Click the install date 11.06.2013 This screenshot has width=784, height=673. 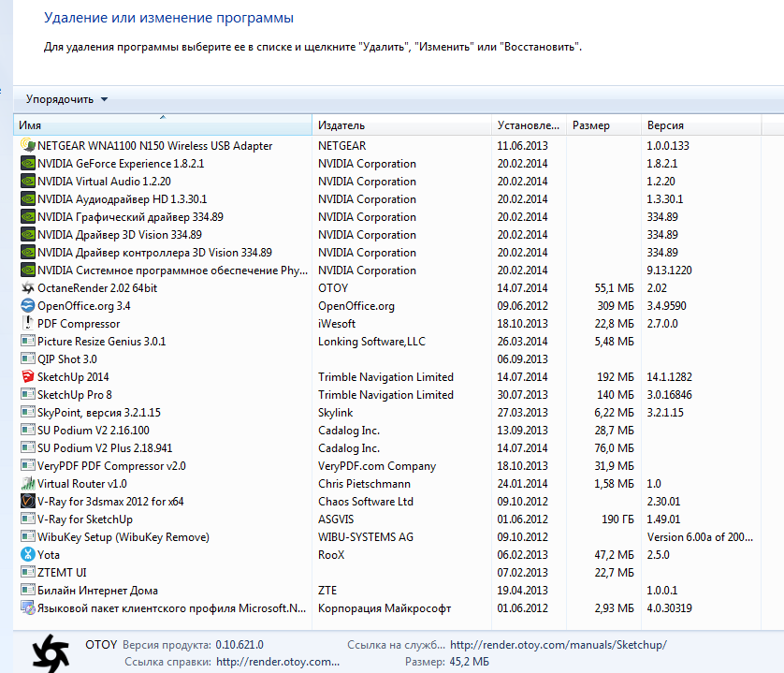pos(522,146)
